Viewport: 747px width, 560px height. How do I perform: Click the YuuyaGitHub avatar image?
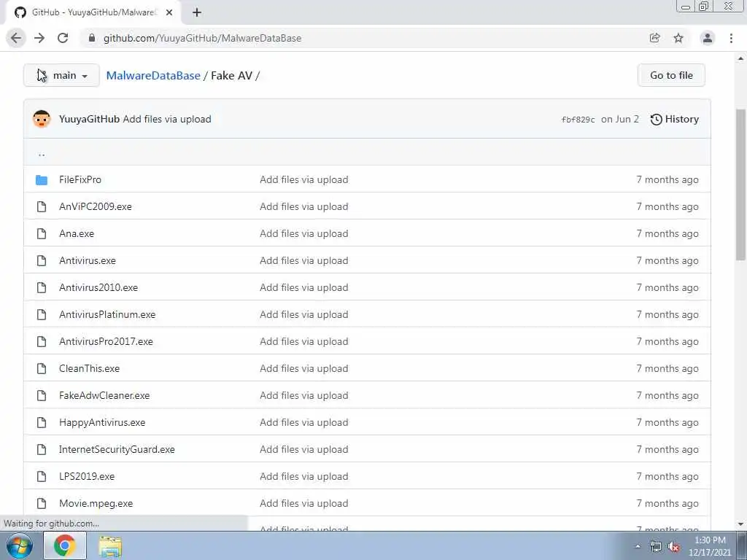tap(42, 119)
